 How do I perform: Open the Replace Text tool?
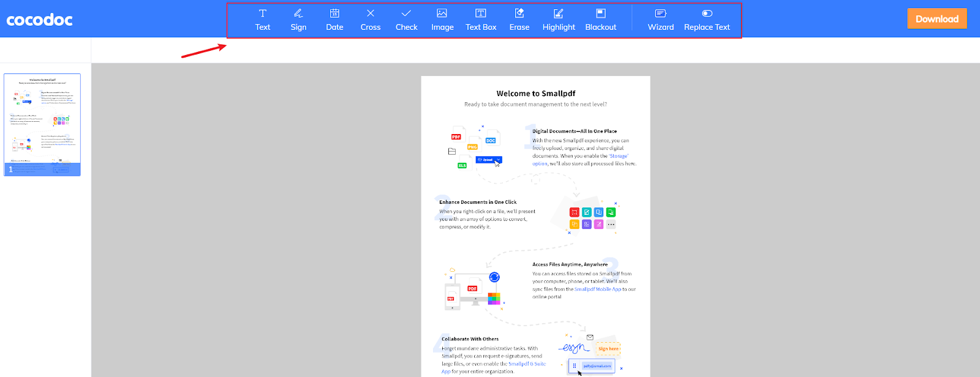pyautogui.click(x=707, y=20)
